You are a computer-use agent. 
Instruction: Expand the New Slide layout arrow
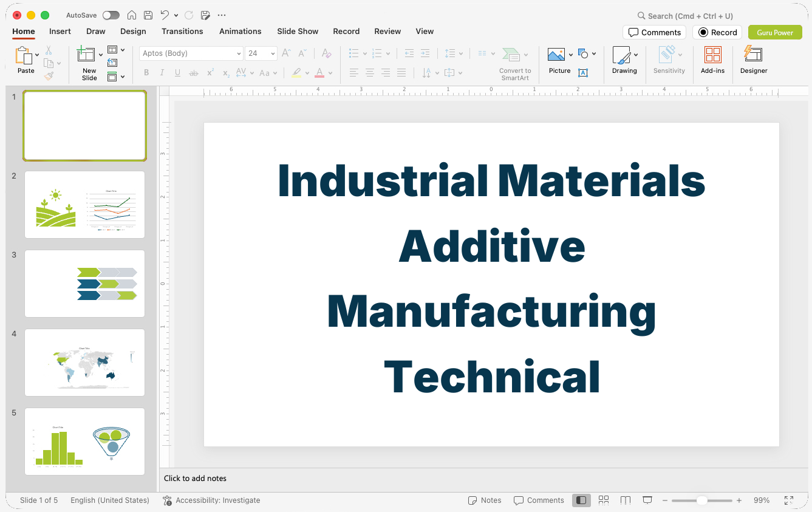coord(101,55)
